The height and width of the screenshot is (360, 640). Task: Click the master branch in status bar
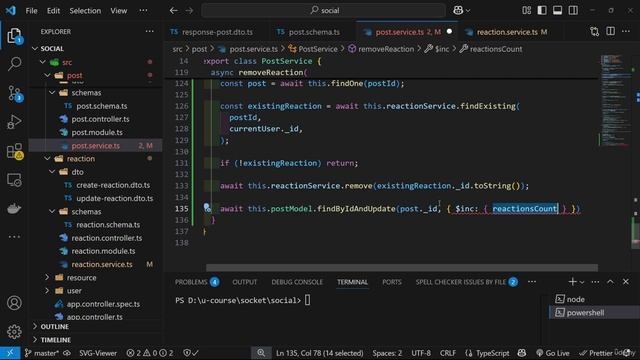(x=42, y=353)
